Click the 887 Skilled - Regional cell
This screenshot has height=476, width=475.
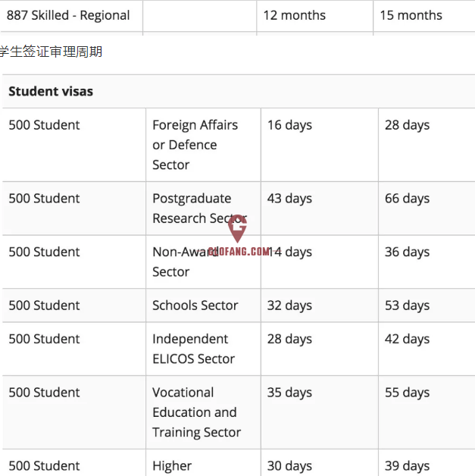click(71, 15)
